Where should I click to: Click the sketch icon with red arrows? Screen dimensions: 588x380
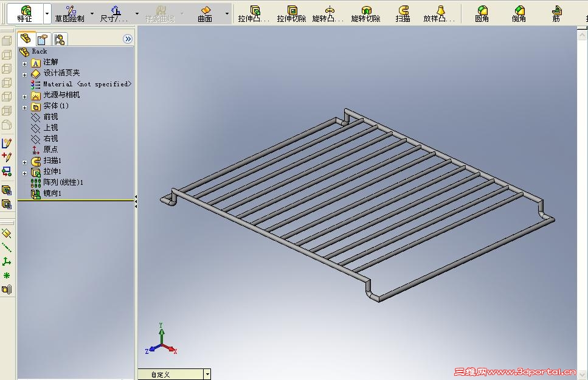[x=7, y=171]
